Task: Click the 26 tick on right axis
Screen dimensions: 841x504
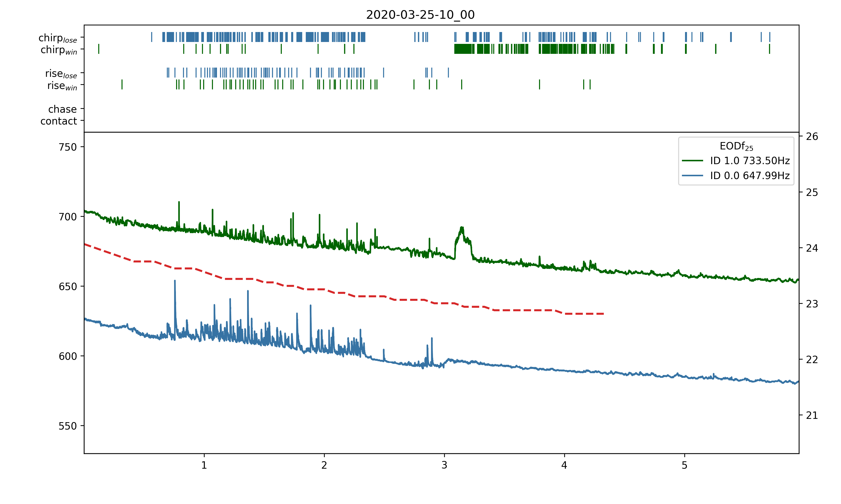Action: 812,137
